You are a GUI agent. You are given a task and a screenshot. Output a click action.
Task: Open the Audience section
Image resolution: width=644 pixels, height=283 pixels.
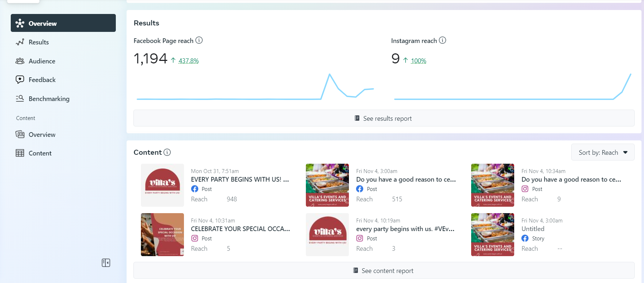pyautogui.click(x=42, y=61)
